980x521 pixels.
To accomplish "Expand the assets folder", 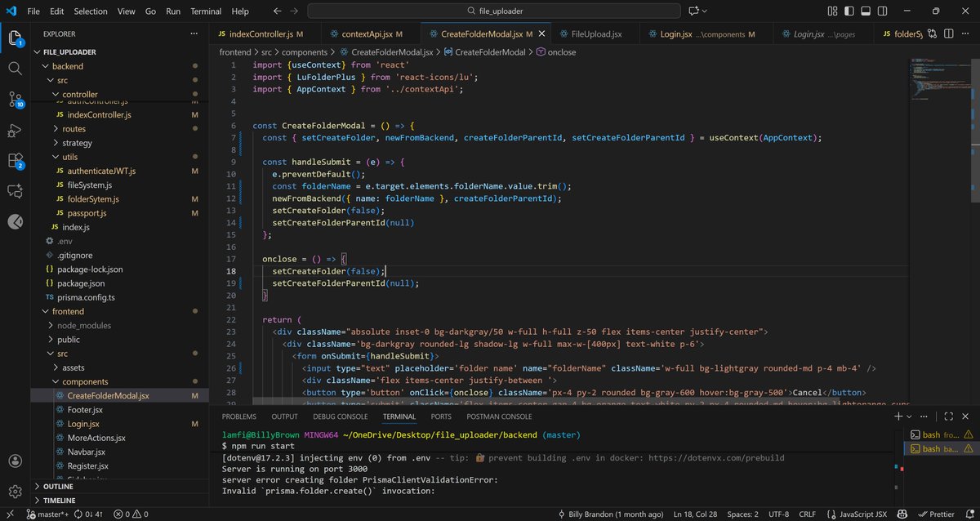I will (x=55, y=367).
